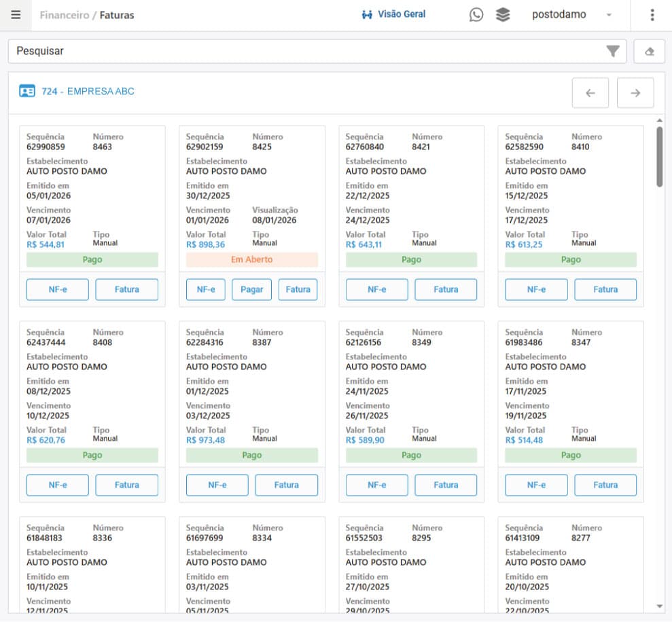Open the hamburger navigation menu
Image resolution: width=672 pixels, height=622 pixels.
click(x=16, y=14)
